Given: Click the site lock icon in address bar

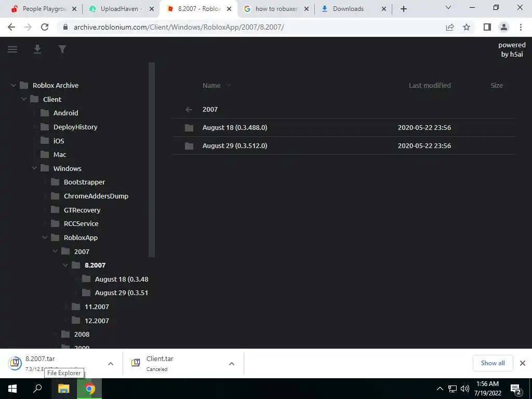Looking at the screenshot, I should [65, 27].
